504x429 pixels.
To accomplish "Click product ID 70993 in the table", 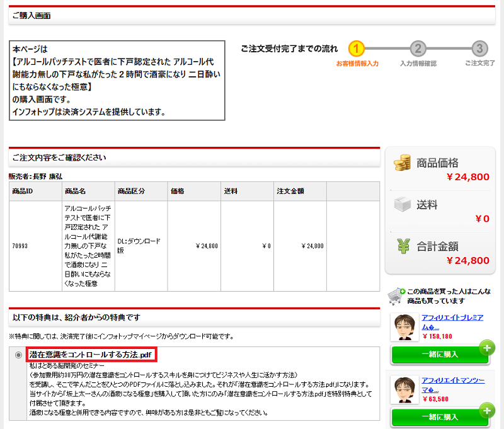I will click(x=20, y=246).
